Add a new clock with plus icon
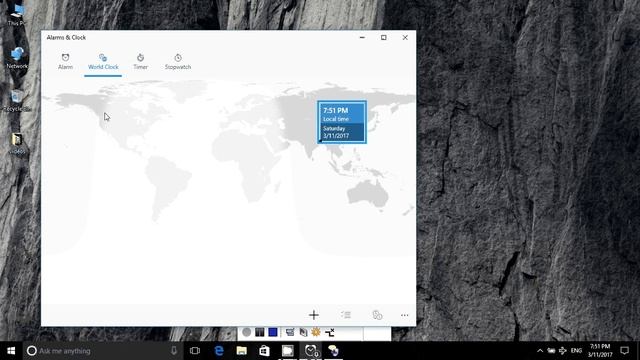This screenshot has width=640, height=360. (x=313, y=315)
